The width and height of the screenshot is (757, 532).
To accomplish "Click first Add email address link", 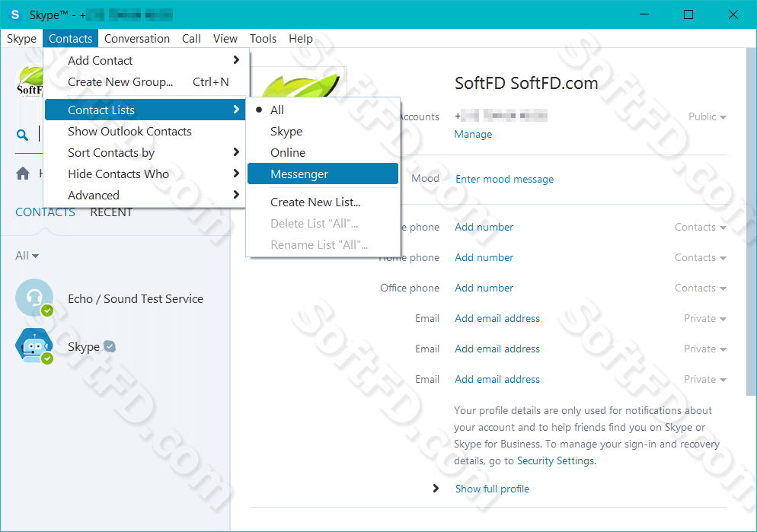I will [497, 318].
